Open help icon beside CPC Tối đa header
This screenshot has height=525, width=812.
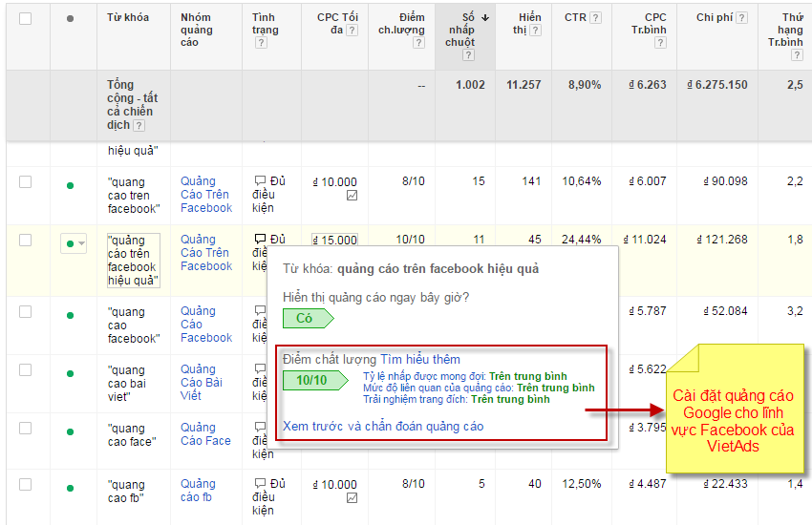coord(352,30)
